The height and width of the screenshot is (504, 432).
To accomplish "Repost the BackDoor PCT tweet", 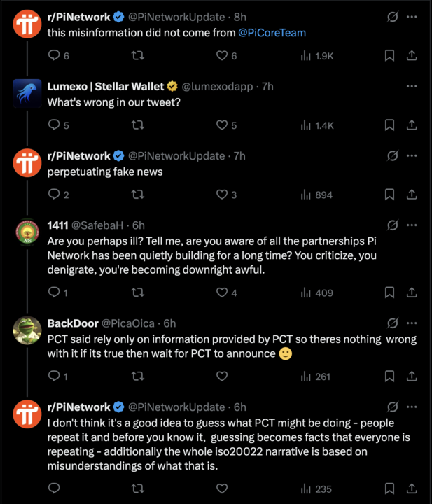I will click(x=138, y=377).
